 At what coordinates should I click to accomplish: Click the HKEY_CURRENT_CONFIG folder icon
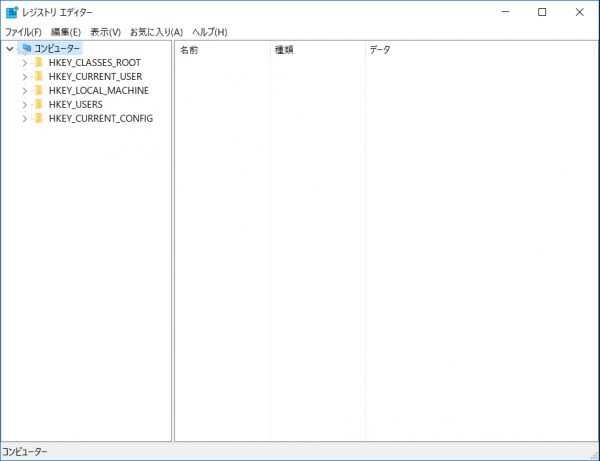click(x=39, y=118)
